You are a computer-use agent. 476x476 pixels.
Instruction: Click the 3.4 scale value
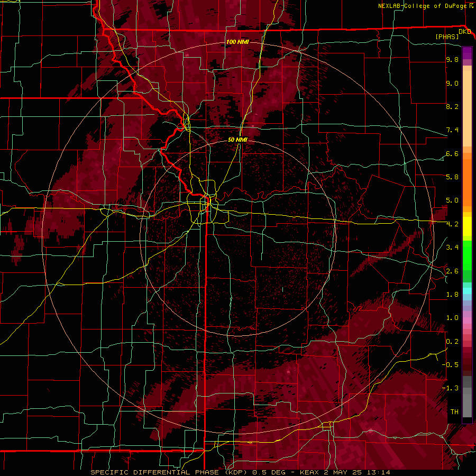(452, 248)
